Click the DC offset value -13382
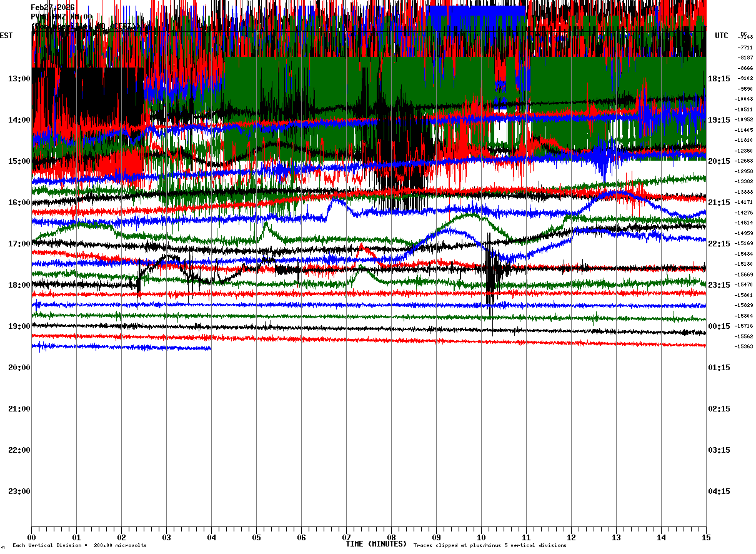This screenshot has width=756, height=554. tap(744, 182)
